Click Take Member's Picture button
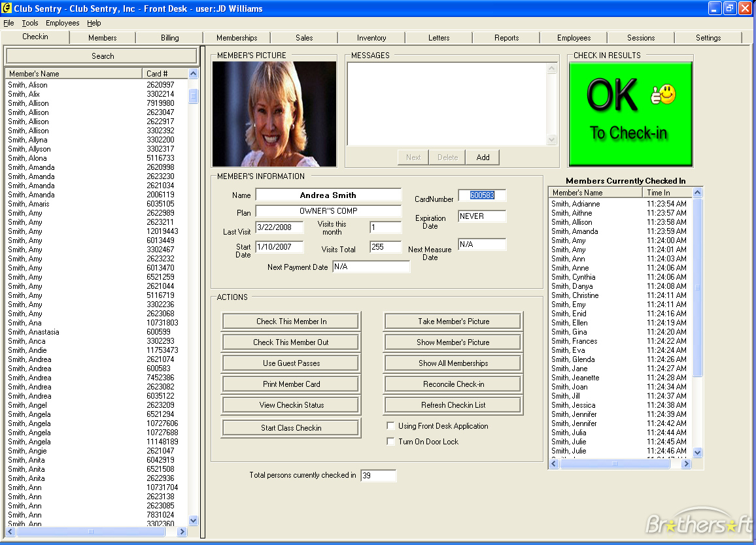Viewport: 756px width, 545px height. pyautogui.click(x=453, y=322)
